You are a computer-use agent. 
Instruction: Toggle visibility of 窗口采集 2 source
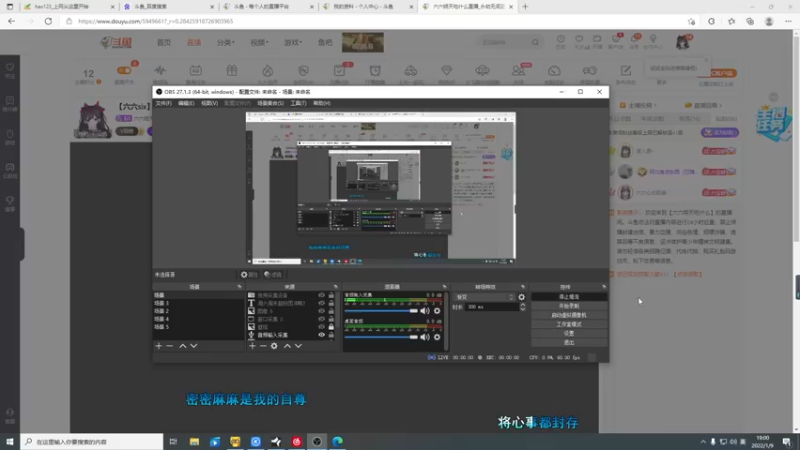point(321,319)
